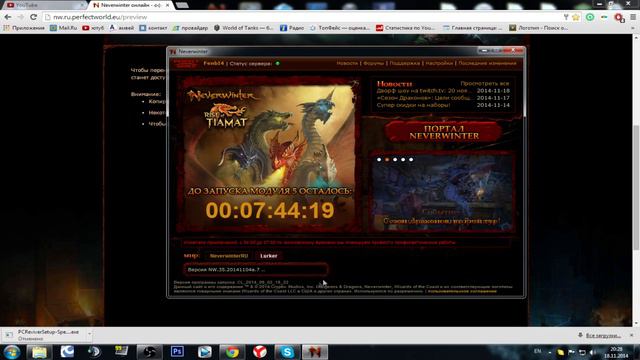
Task: Open the провайдер bookmark
Action: [190, 28]
